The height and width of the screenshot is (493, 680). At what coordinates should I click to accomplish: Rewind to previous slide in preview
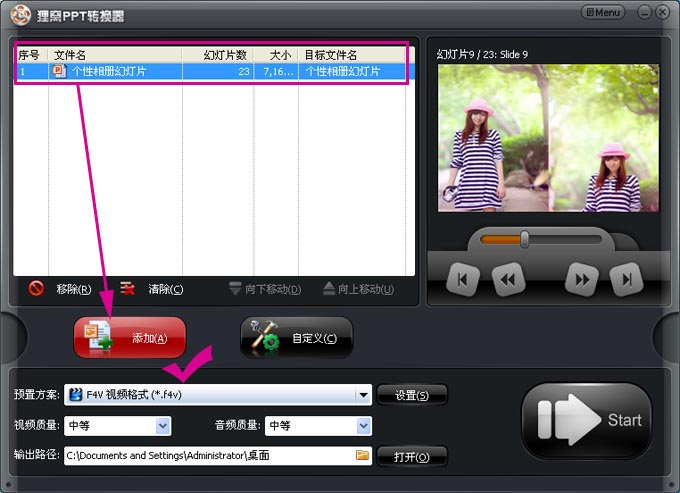coord(508,280)
